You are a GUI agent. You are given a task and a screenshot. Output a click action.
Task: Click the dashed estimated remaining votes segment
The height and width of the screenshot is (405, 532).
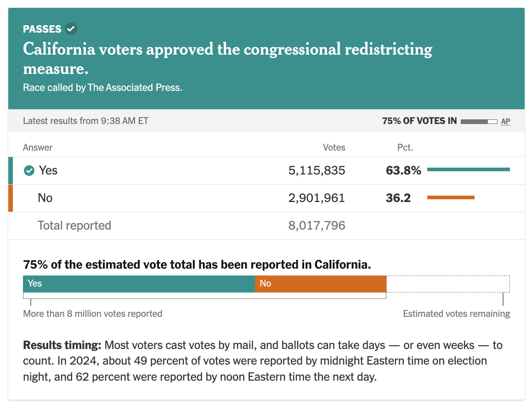[x=448, y=284]
